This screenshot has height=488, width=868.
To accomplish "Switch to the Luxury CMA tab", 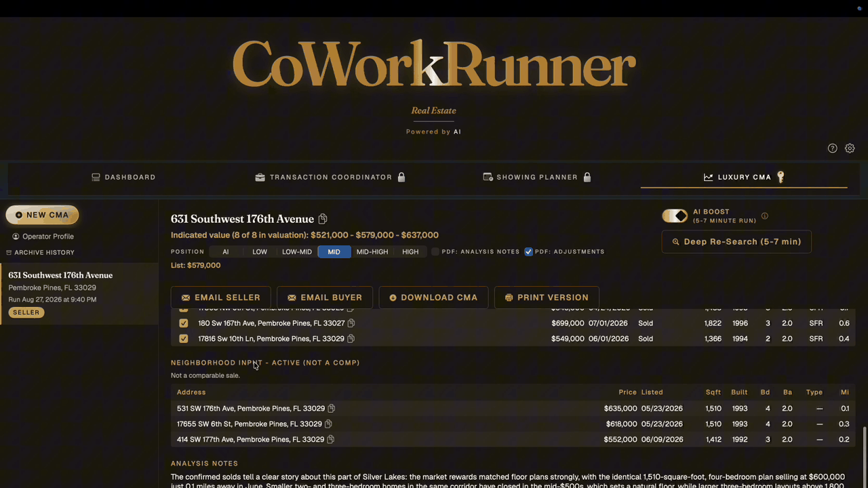I will click(744, 177).
